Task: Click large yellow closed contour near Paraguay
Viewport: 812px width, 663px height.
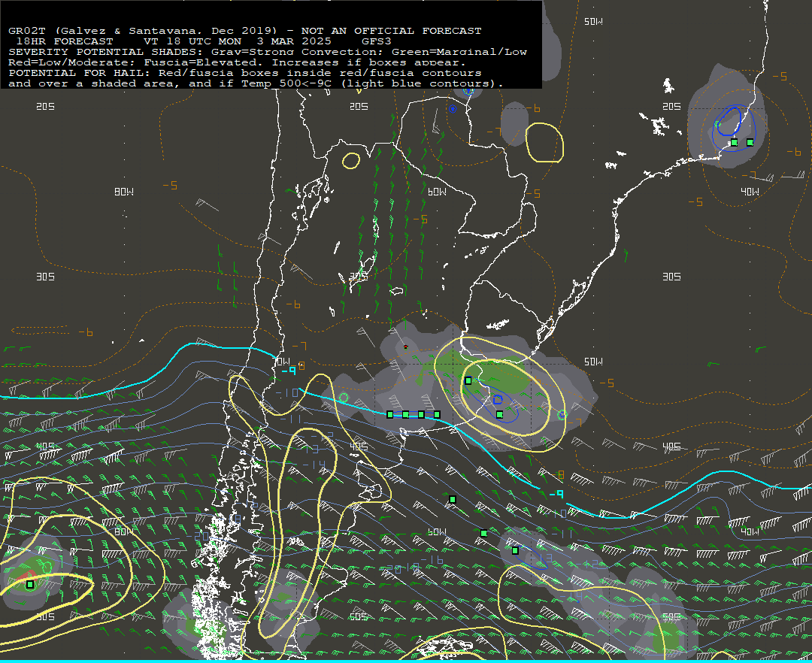Action: [544, 142]
